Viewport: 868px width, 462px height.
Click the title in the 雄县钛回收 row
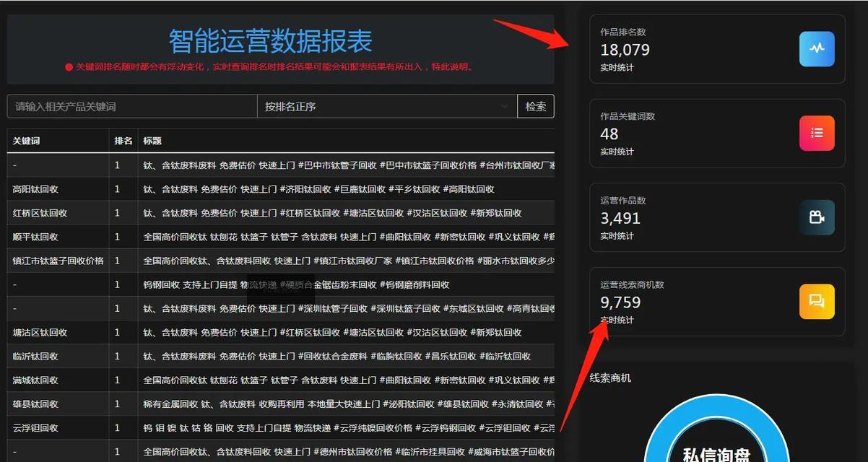349,404
